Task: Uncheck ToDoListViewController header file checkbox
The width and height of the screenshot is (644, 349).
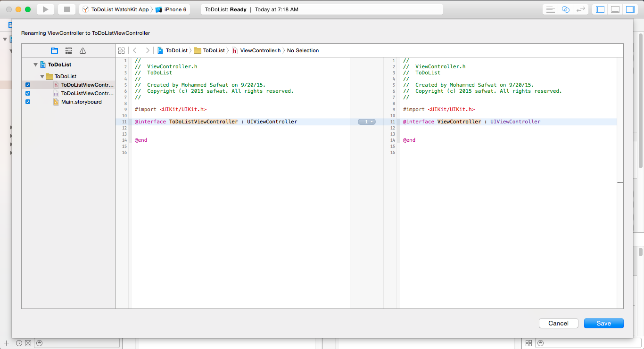Action: tap(28, 85)
